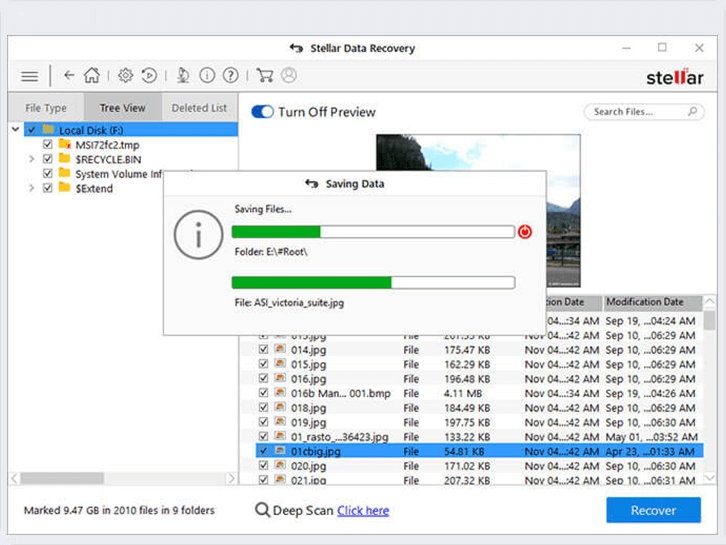Click the 162.29 KB size cell
Screen dimensions: 726x545
point(467,364)
